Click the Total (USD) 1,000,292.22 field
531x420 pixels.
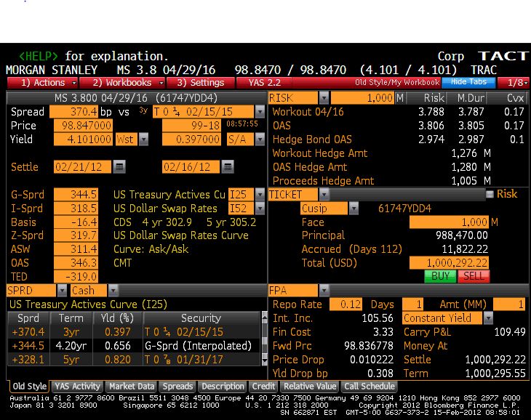coord(449,263)
